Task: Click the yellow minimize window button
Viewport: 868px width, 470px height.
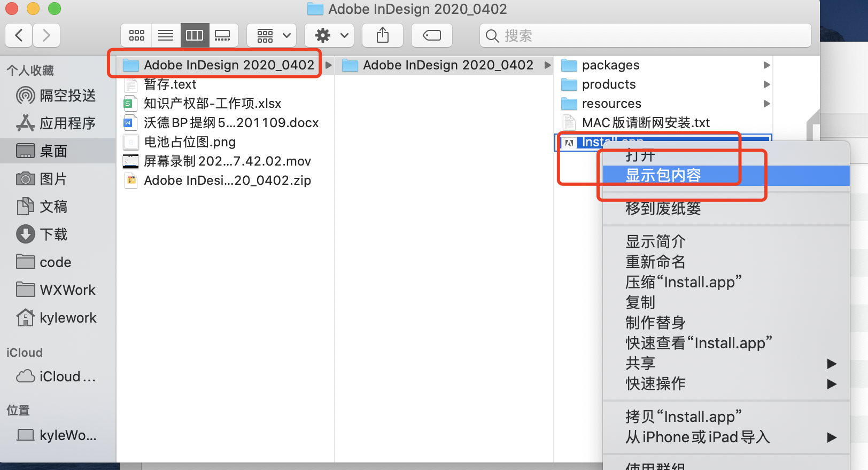Action: [x=33, y=9]
